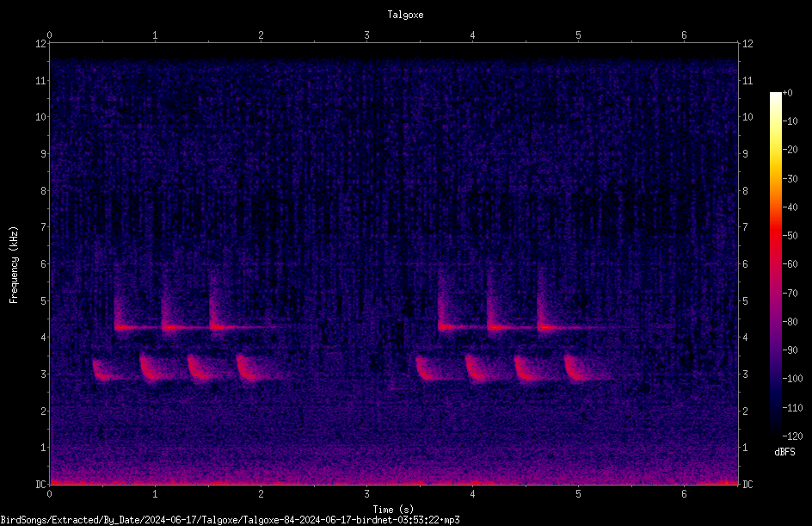Click the 12 kHz label on left axis

(40, 44)
